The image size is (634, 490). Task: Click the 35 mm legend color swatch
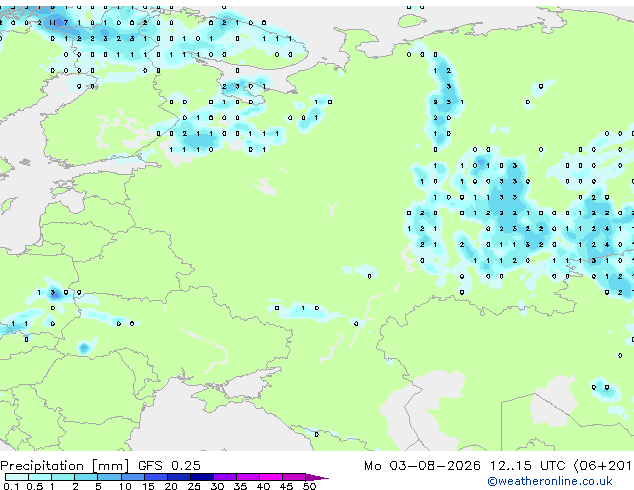247,477
